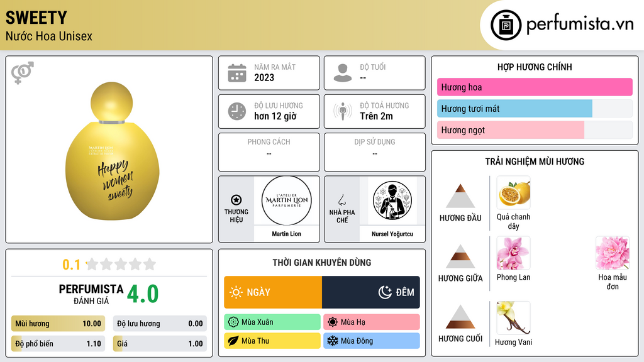Click the Ngày daytime bar
This screenshot has width=644, height=362.
click(x=273, y=292)
